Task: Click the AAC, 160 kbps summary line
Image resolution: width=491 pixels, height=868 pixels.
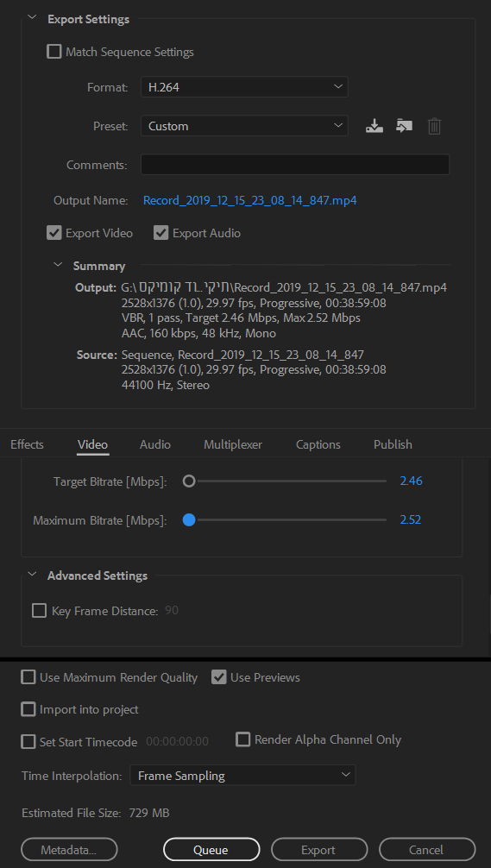Action: coord(198,334)
